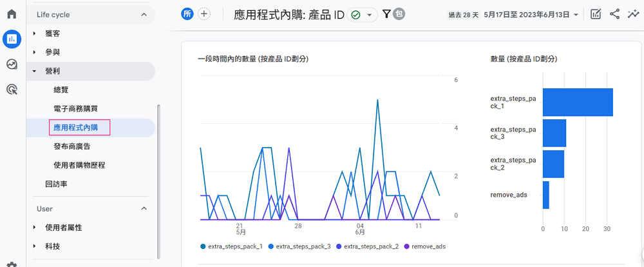Click bar chart title 數量 (按產品 ID劃分)
This screenshot has height=267, width=644.
[524, 59]
